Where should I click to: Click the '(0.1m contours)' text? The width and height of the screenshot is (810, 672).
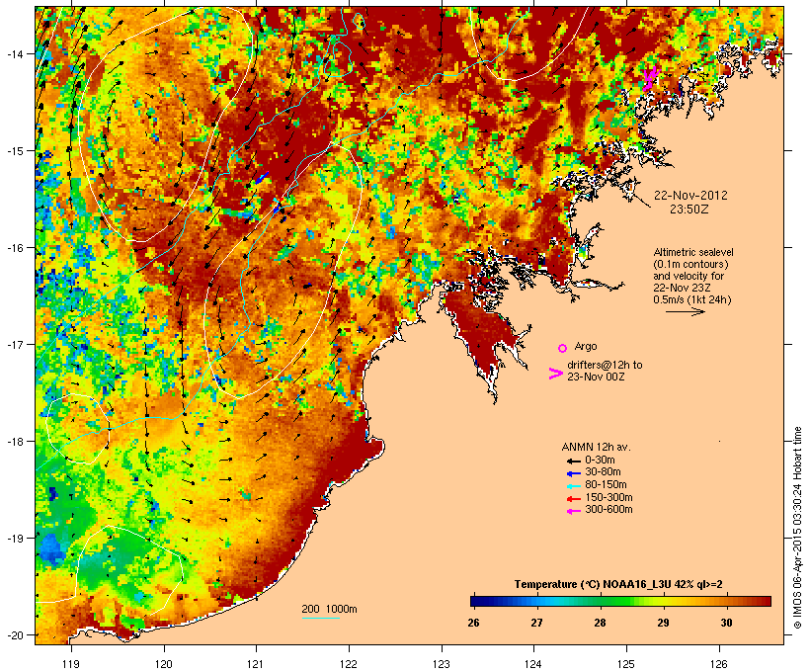coord(691,264)
